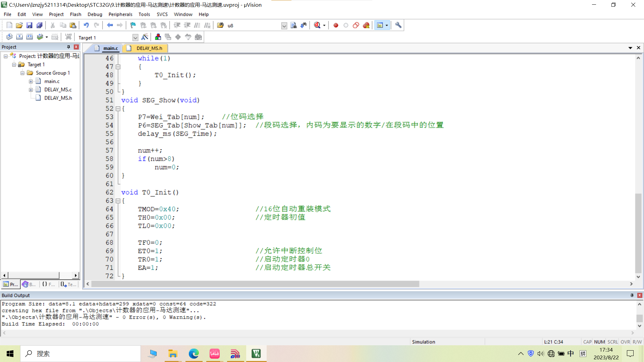Collapse code fold at line 47
Viewport: 644px width, 362px height.
pyautogui.click(x=118, y=67)
